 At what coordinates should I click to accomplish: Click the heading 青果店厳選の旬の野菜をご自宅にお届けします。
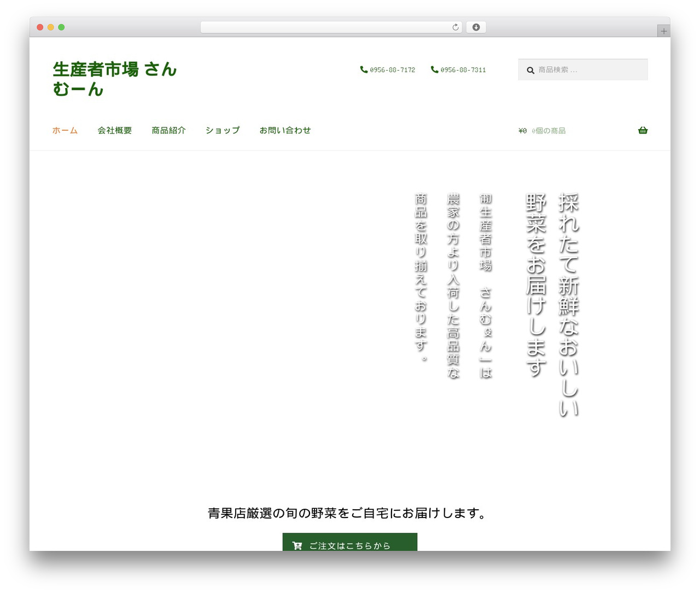tap(348, 513)
